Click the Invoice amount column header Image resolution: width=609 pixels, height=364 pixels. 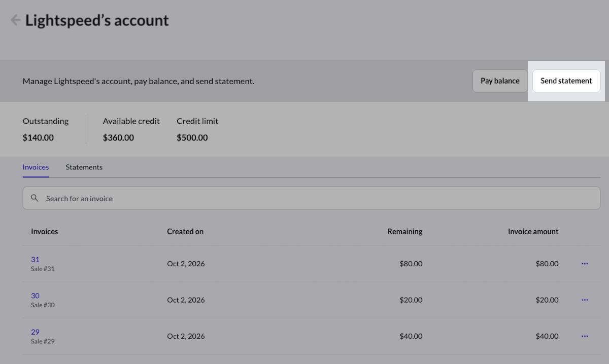[x=533, y=232]
